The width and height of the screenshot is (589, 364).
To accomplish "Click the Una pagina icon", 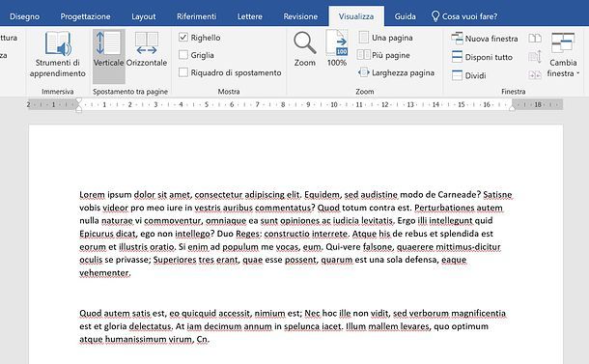I will click(x=364, y=38).
